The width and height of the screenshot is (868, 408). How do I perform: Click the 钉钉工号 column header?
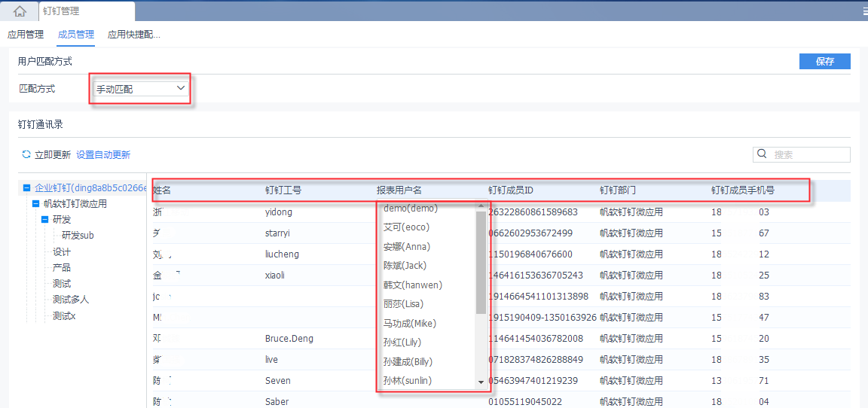click(x=283, y=190)
